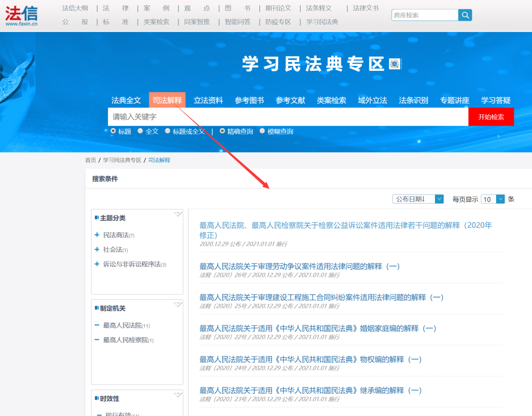532x416 pixels.
Task: Click the cross-database search magnifier icon
Action: [465, 15]
